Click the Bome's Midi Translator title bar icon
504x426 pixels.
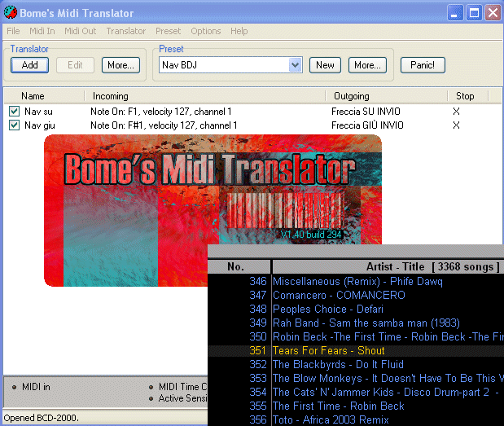tap(11, 13)
